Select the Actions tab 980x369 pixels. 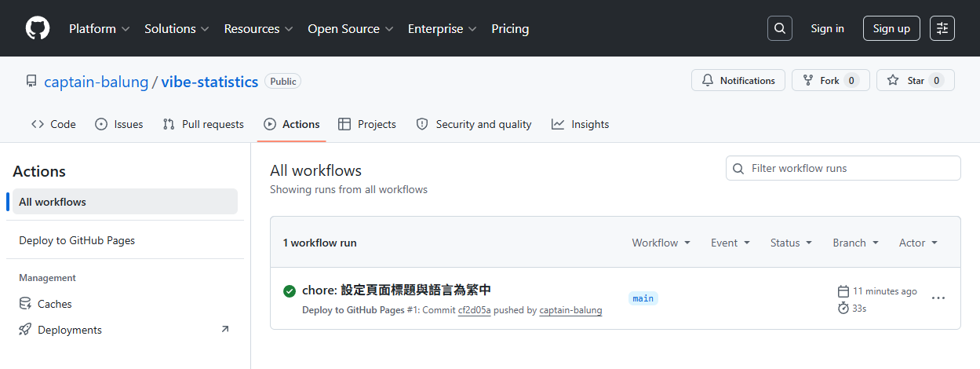pos(292,124)
